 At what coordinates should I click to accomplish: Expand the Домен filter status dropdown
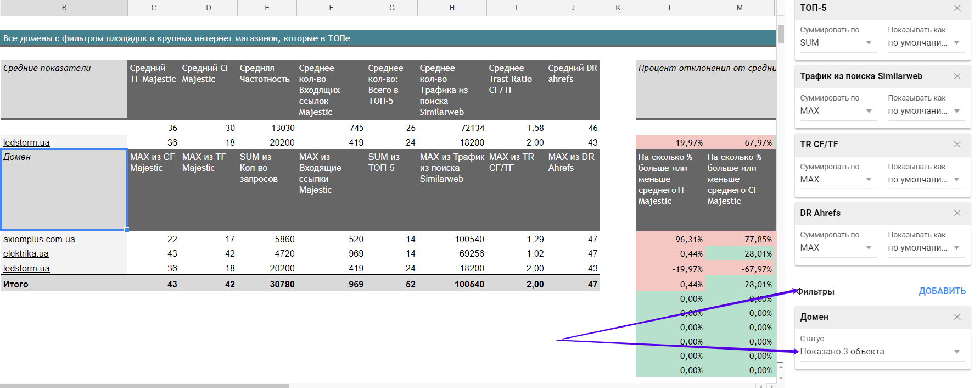click(880, 352)
